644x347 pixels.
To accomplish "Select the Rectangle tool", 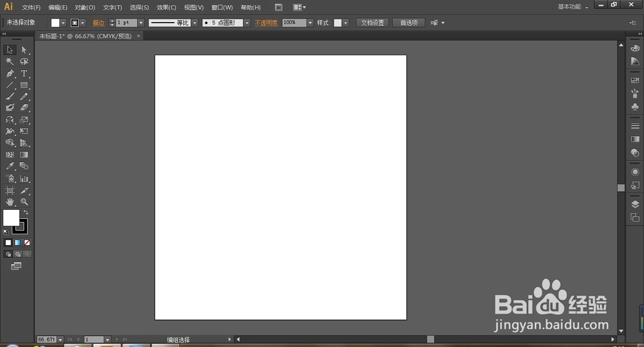I will tap(24, 85).
